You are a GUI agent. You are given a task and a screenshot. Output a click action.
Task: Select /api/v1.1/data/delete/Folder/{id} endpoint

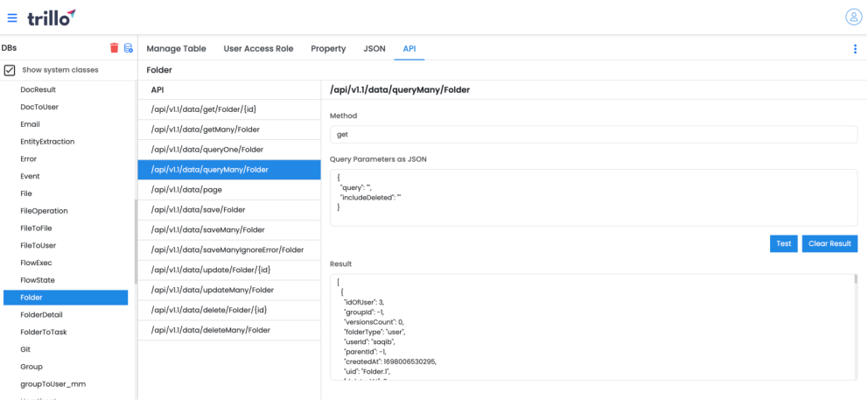pyautogui.click(x=229, y=310)
